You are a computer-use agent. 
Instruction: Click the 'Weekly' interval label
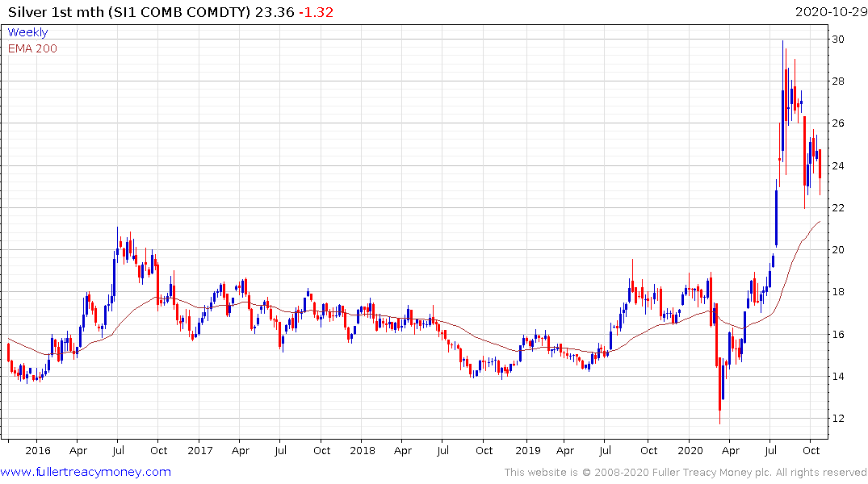[x=27, y=32]
